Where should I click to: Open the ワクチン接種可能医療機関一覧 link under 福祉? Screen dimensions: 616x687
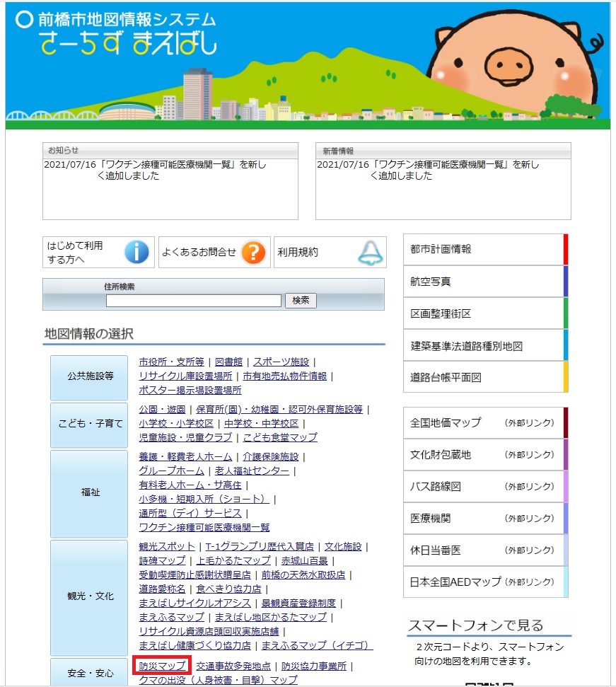click(204, 527)
